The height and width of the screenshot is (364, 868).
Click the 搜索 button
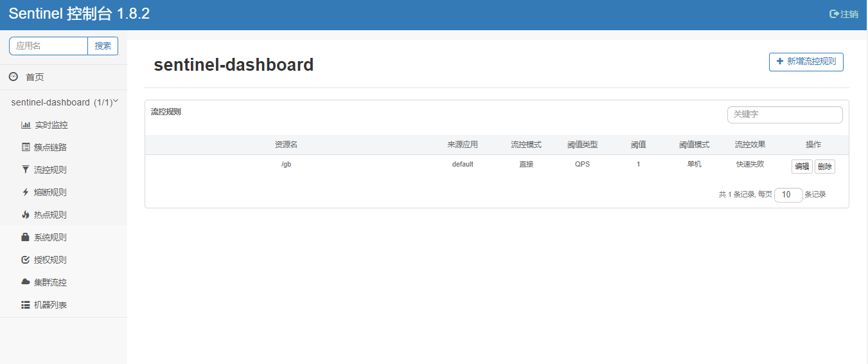click(x=103, y=46)
